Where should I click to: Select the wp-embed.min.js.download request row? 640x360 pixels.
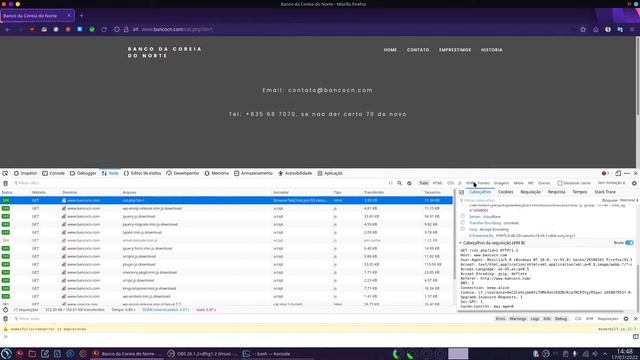(227, 296)
